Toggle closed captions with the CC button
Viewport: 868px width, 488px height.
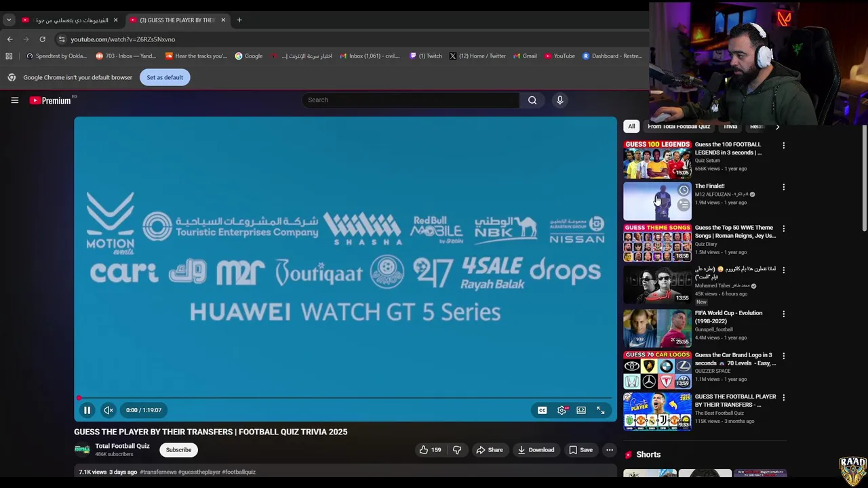click(x=542, y=410)
